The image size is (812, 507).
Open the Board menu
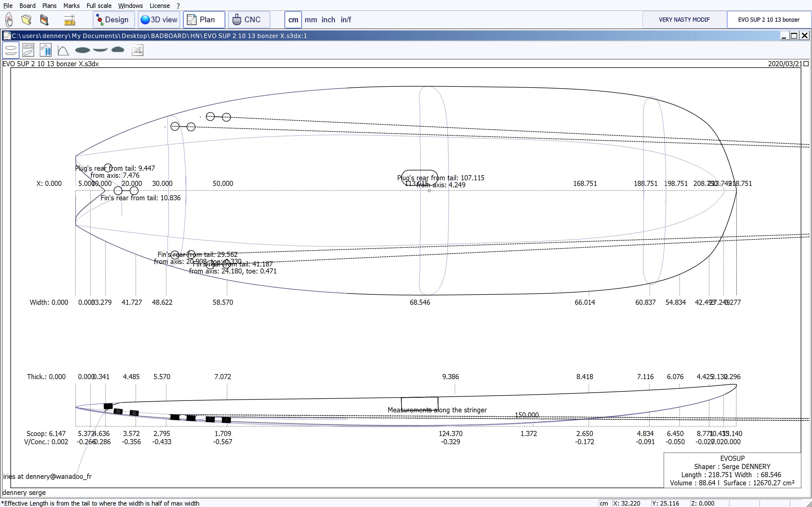pyautogui.click(x=27, y=6)
